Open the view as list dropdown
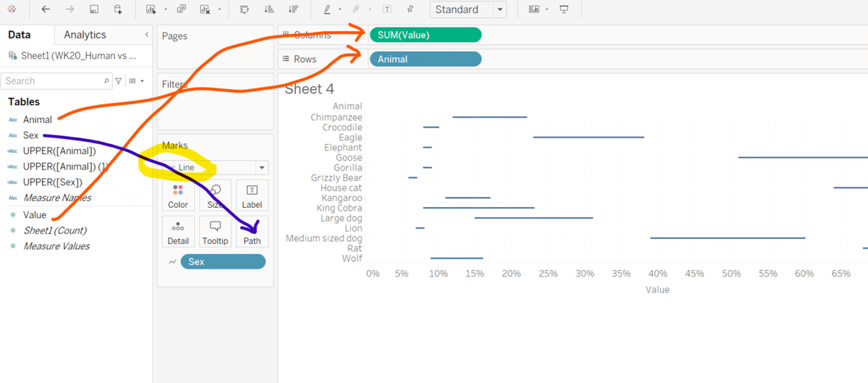Screen dimensions: 868x383 (x=136, y=81)
